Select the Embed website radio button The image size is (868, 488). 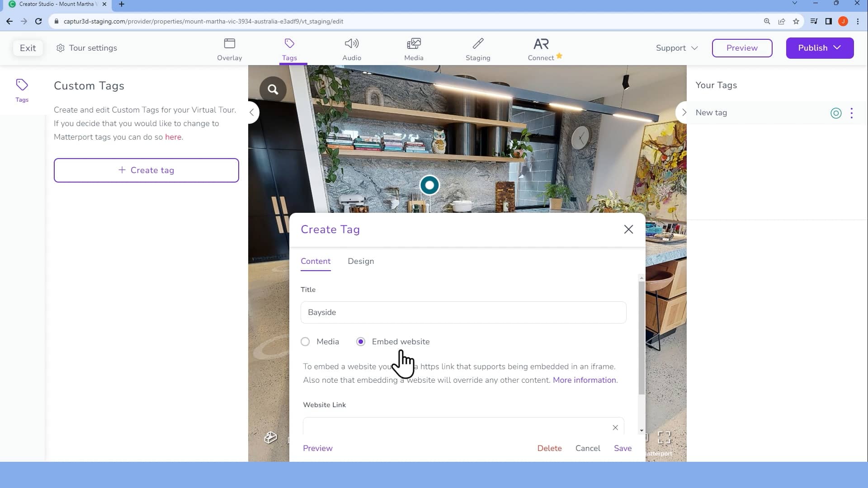pos(360,342)
